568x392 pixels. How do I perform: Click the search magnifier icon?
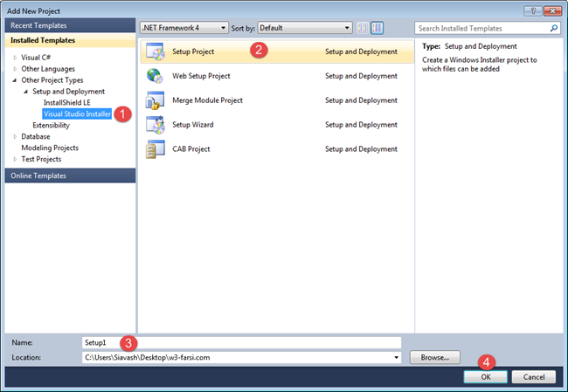pyautogui.click(x=553, y=28)
